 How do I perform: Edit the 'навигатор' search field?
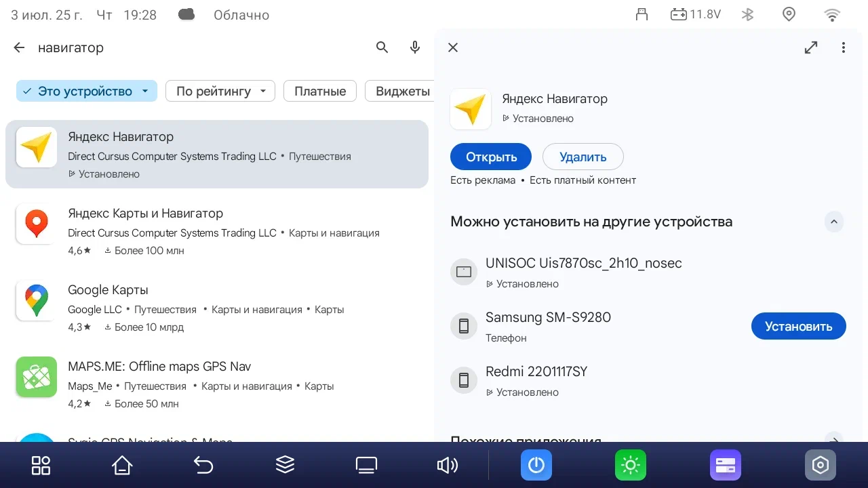pos(200,47)
